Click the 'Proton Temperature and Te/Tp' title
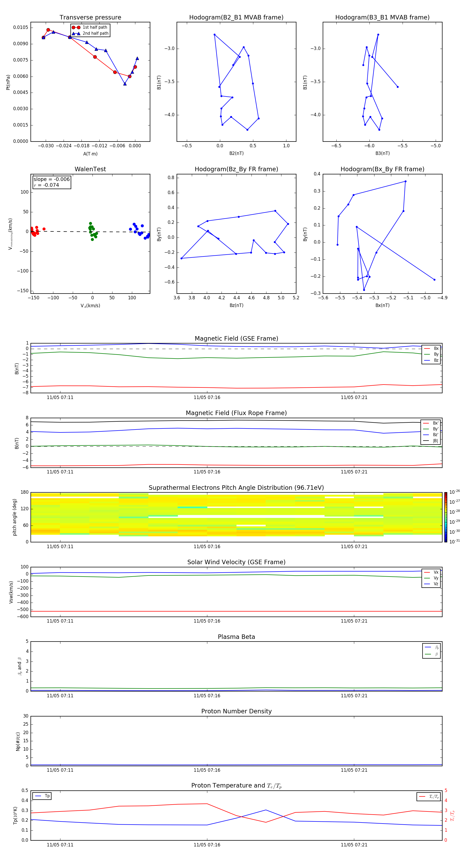473x868 pixels. click(236, 786)
